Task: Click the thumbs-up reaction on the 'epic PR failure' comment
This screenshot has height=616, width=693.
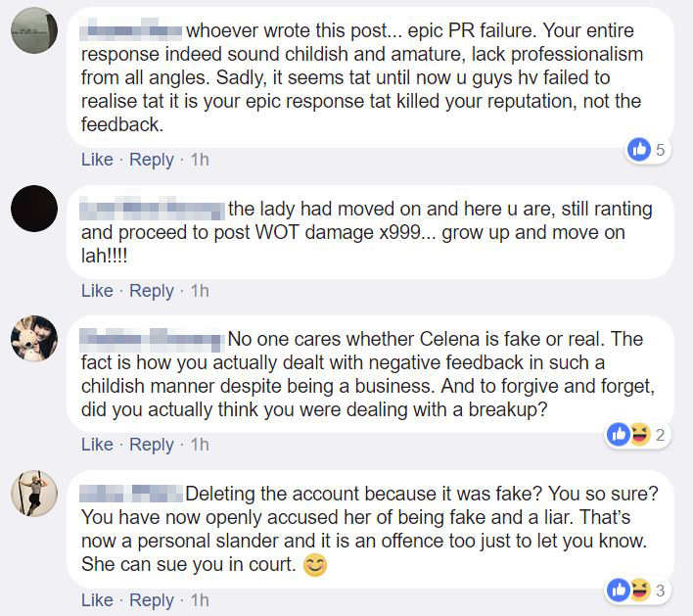Action: (639, 150)
